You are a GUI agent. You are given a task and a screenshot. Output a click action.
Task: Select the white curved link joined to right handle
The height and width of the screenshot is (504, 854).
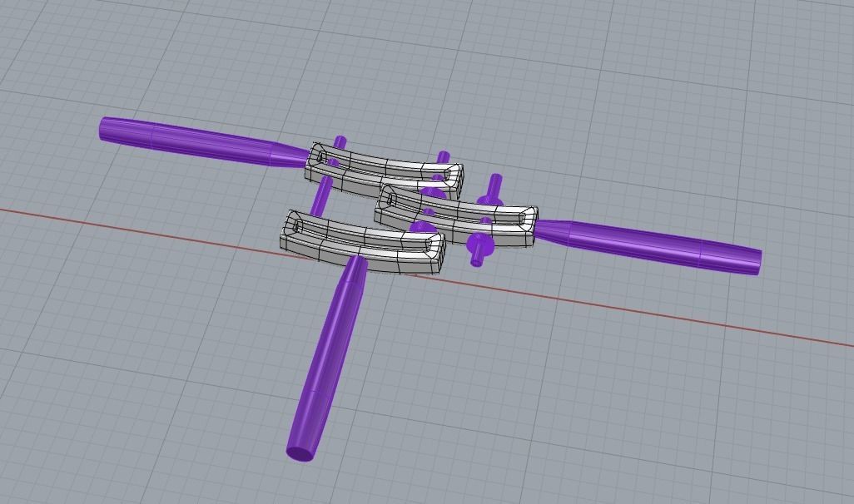coord(456,215)
